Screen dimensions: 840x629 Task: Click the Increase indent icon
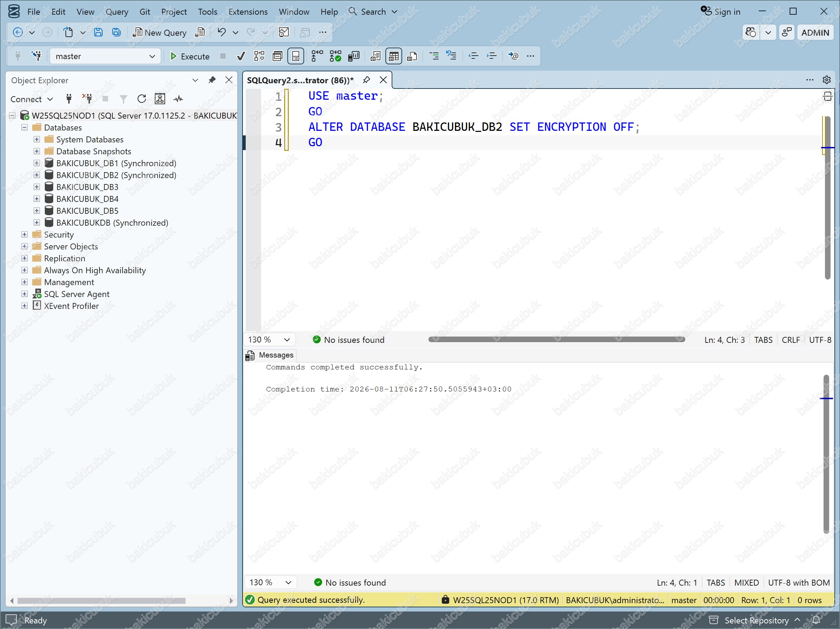pyautogui.click(x=491, y=56)
